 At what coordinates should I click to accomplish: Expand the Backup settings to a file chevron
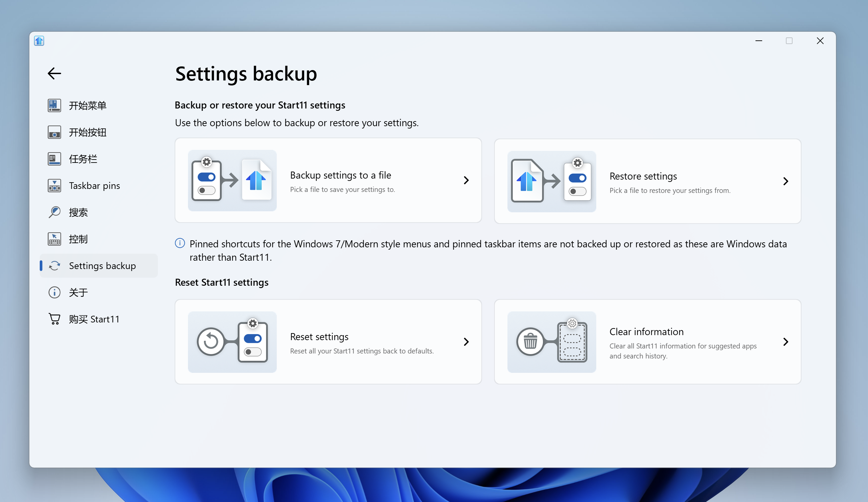click(x=466, y=180)
